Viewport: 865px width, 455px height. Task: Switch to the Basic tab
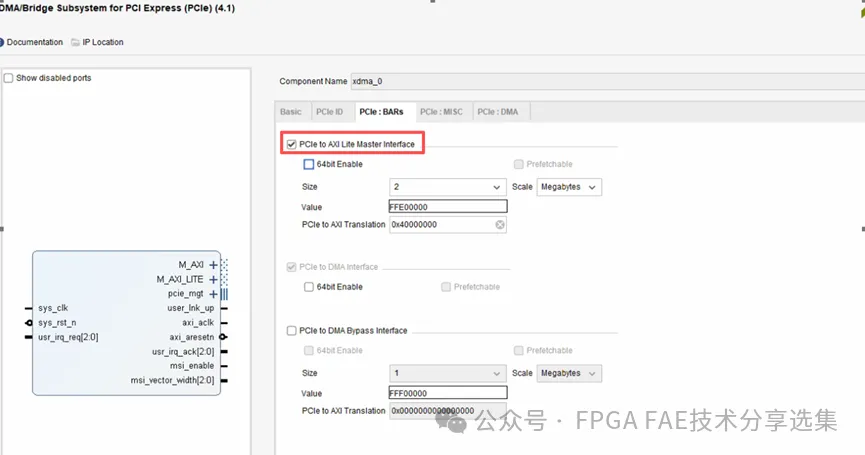click(x=291, y=112)
